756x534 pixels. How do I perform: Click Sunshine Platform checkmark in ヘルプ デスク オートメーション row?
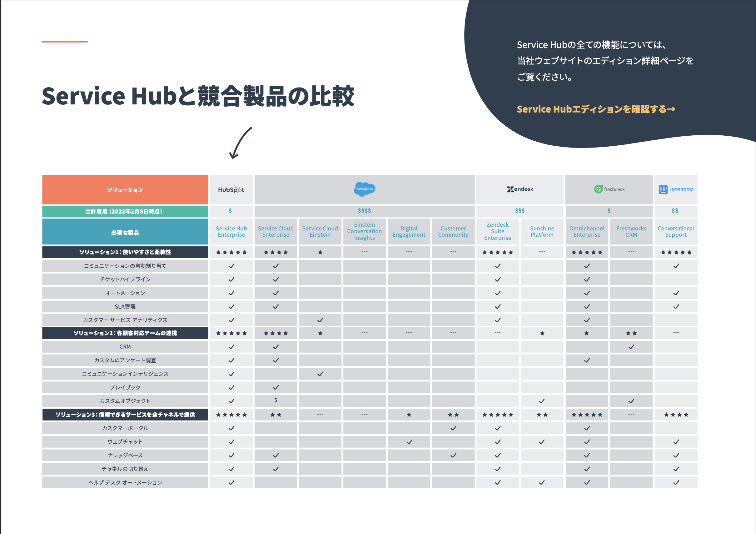(542, 483)
